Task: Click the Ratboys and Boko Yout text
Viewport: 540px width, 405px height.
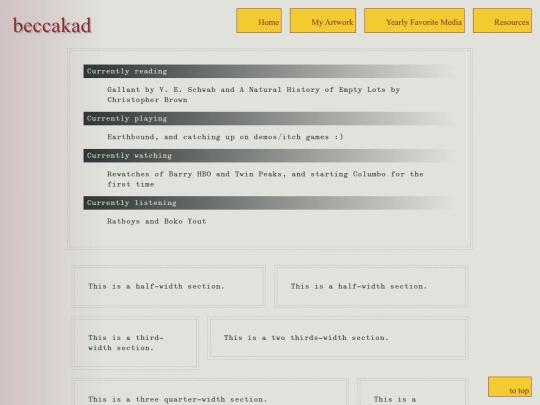Action: [x=157, y=221]
